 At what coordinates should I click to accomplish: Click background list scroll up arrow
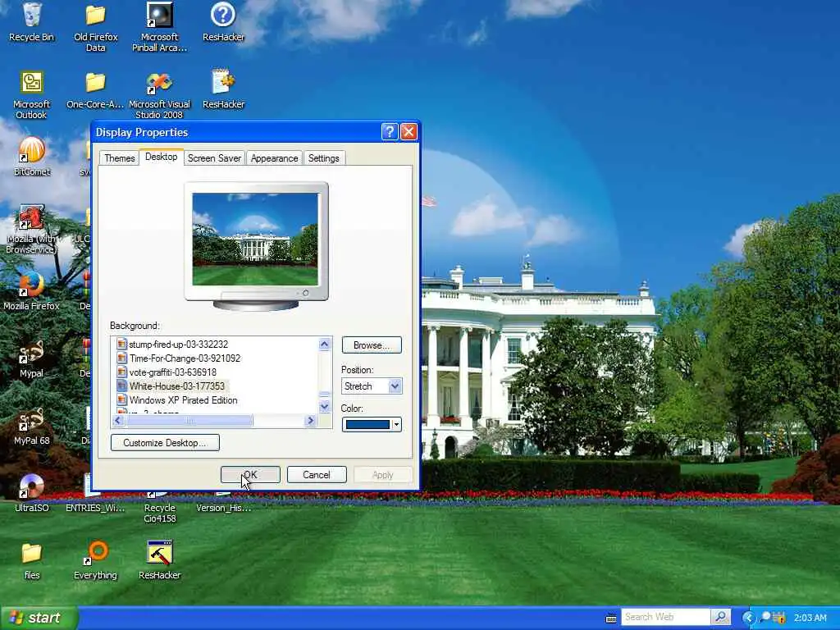point(324,344)
